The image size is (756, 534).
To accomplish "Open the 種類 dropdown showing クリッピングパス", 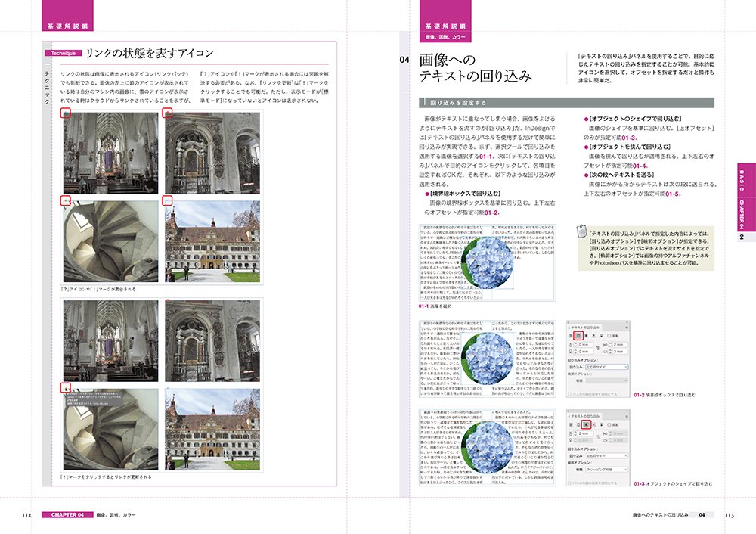I will [606, 469].
